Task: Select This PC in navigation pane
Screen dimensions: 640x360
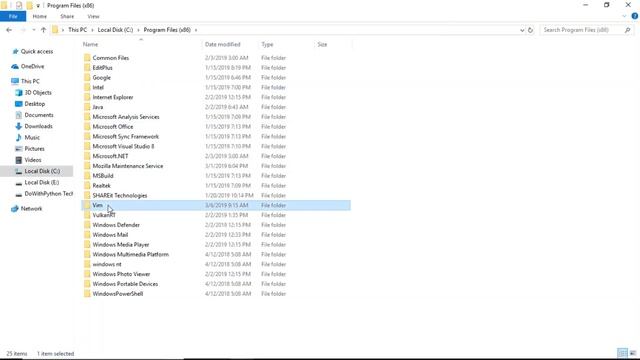Action: 30,81
